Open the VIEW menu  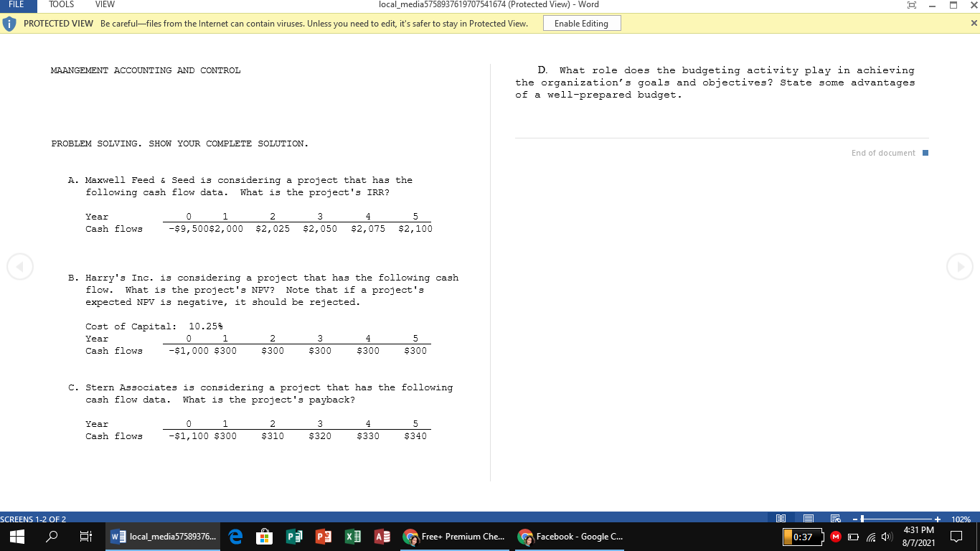pos(105,5)
